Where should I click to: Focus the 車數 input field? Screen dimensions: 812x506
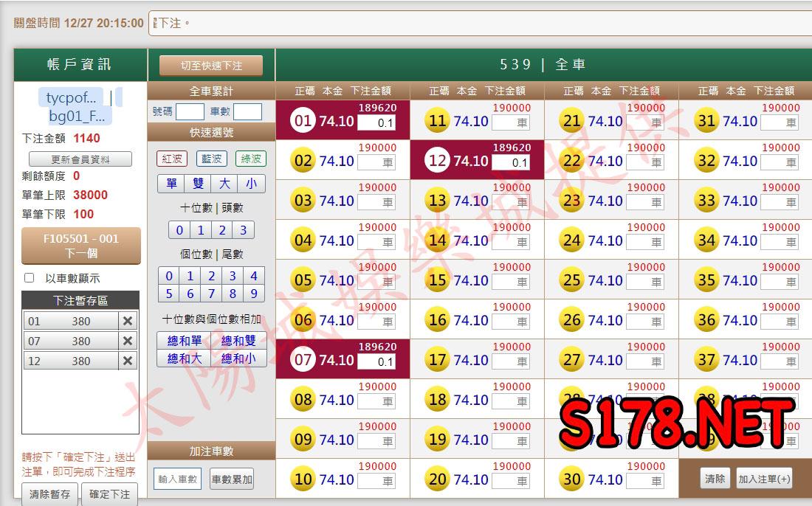(247, 111)
